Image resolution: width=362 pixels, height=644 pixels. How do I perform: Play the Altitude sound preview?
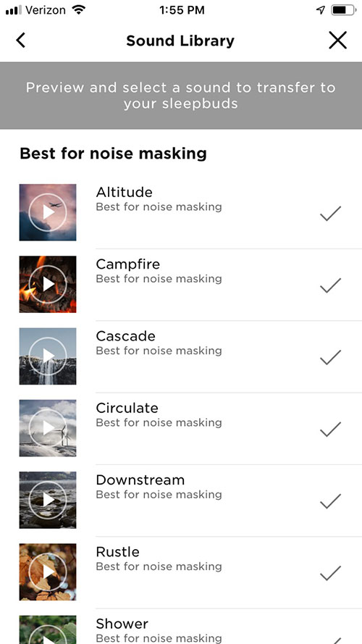48,212
